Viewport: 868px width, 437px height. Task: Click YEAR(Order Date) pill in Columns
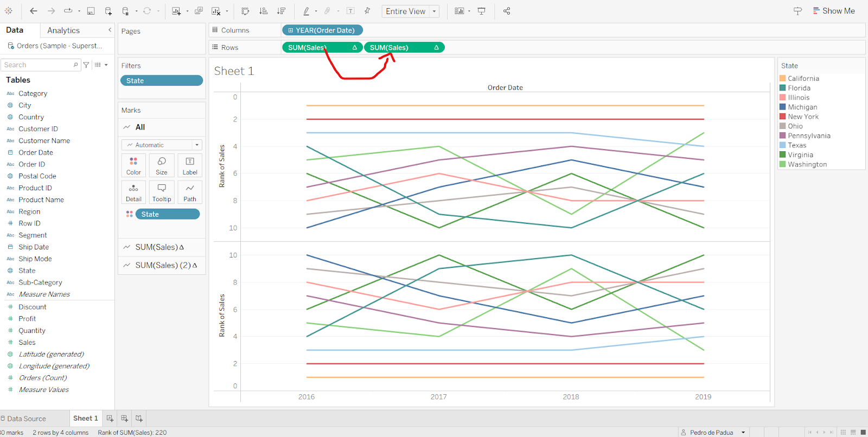point(322,30)
